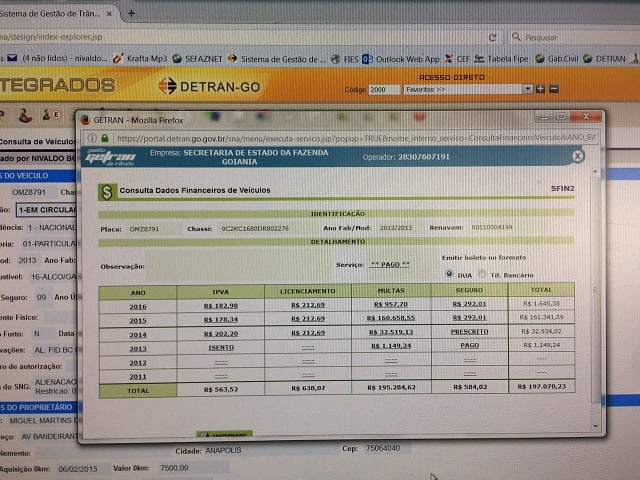Open the Outlook Web App bookmark
This screenshot has height=480, width=640.
[x=402, y=59]
